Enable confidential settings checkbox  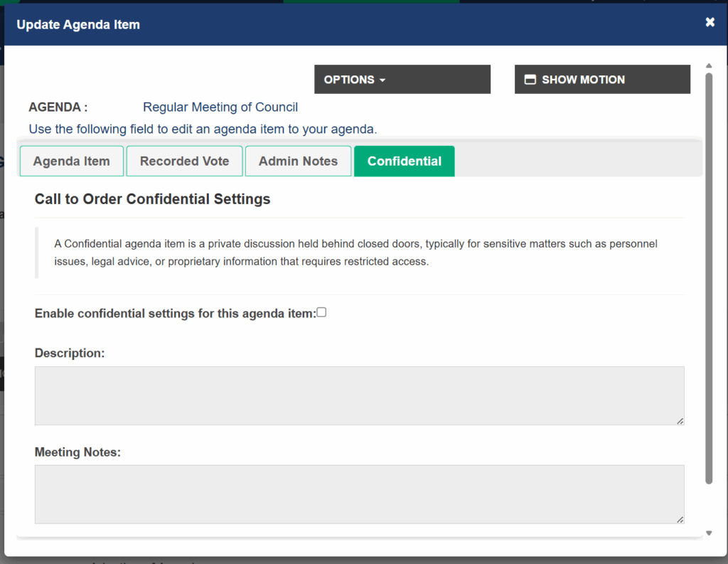point(321,312)
